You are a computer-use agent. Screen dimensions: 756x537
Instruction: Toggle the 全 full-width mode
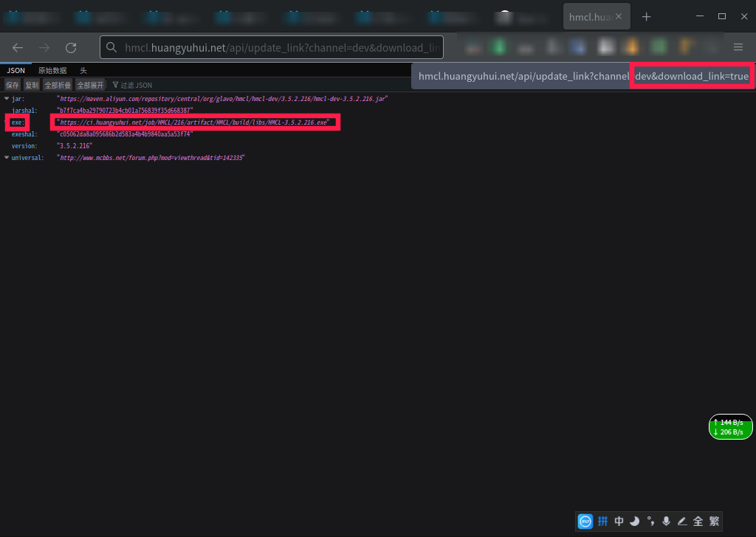point(698,521)
